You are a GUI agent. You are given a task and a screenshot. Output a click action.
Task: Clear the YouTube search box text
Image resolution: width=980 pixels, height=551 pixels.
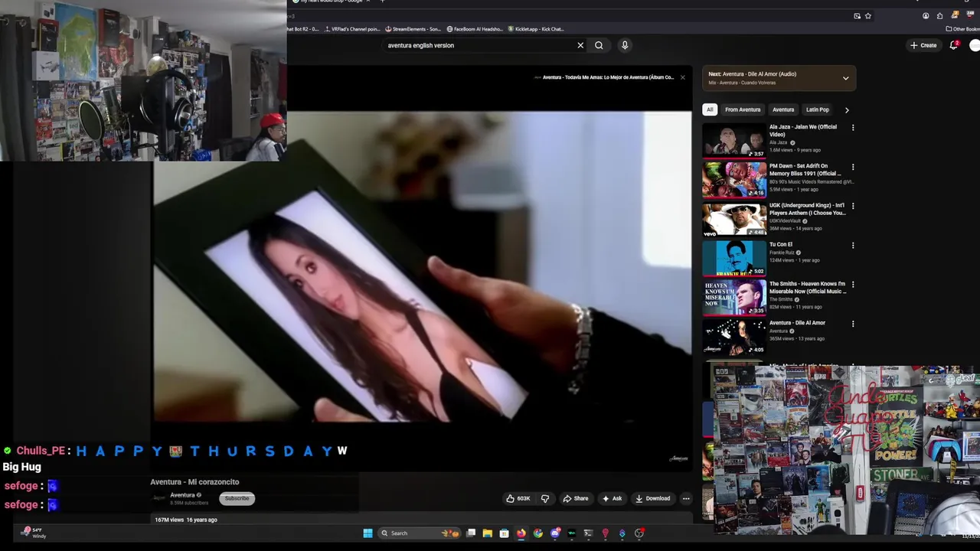tap(580, 45)
